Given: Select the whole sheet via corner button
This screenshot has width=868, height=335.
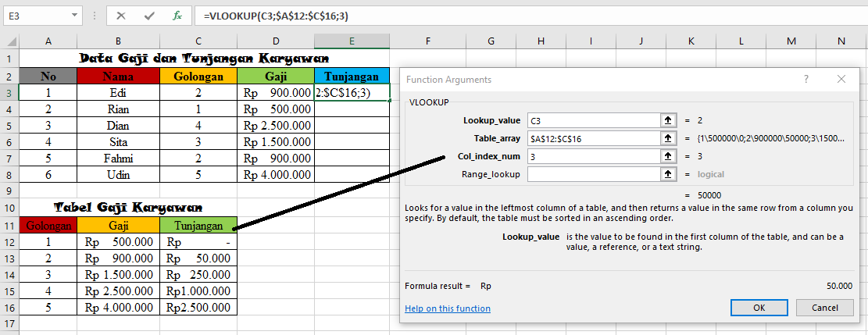Looking at the screenshot, I should point(9,41).
